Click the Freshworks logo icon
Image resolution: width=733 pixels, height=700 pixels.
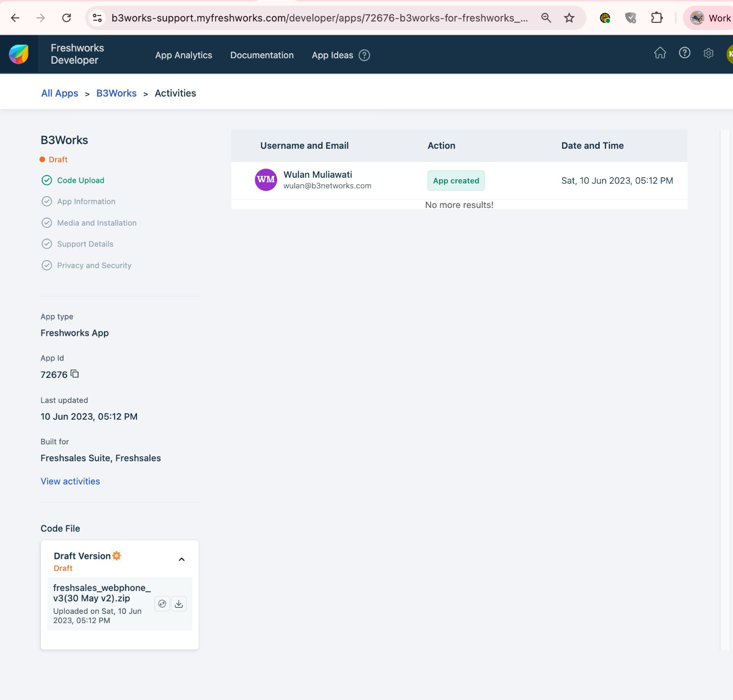19,55
